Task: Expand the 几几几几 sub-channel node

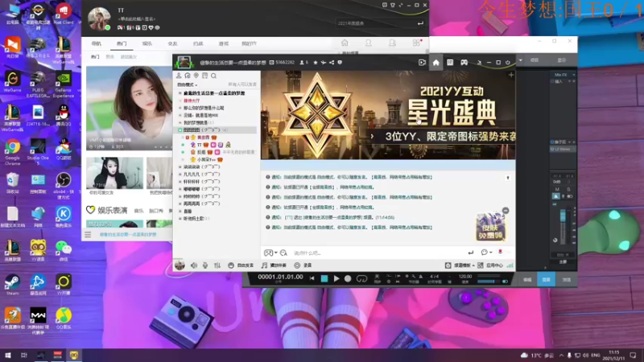Action: 180,174
